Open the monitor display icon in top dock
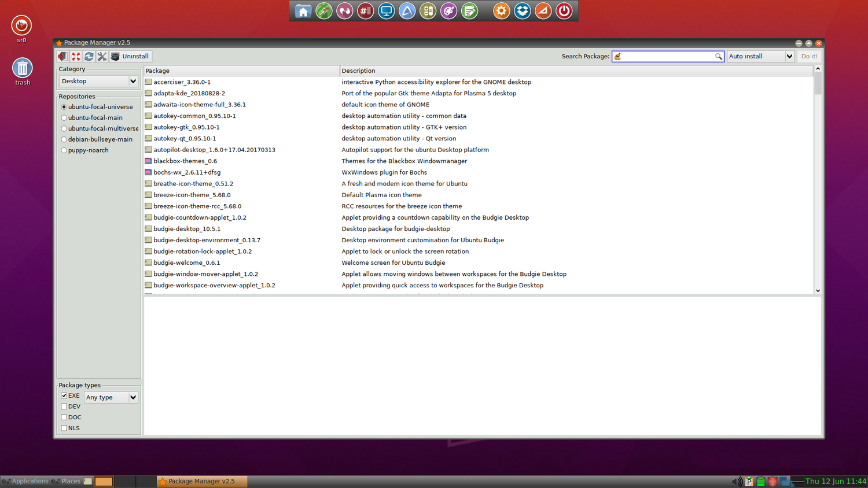868x488 pixels. tap(386, 11)
